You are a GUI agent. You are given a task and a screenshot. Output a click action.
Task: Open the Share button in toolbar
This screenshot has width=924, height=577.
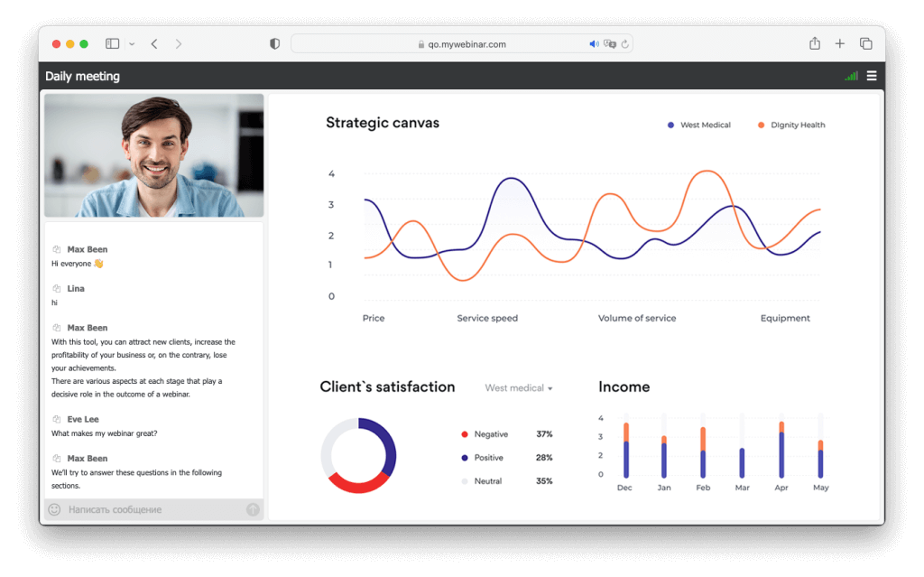(815, 43)
